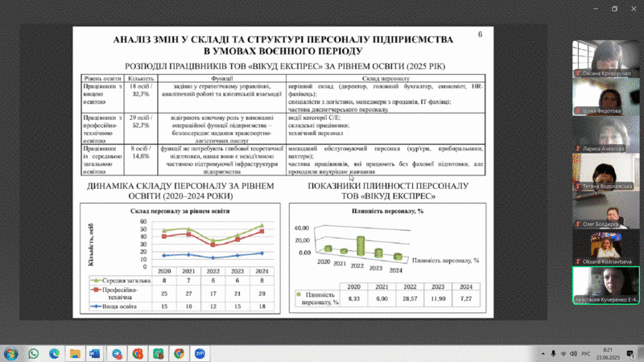644x362 pixels.
Task: Open the Windows Start button
Action: 11,353
